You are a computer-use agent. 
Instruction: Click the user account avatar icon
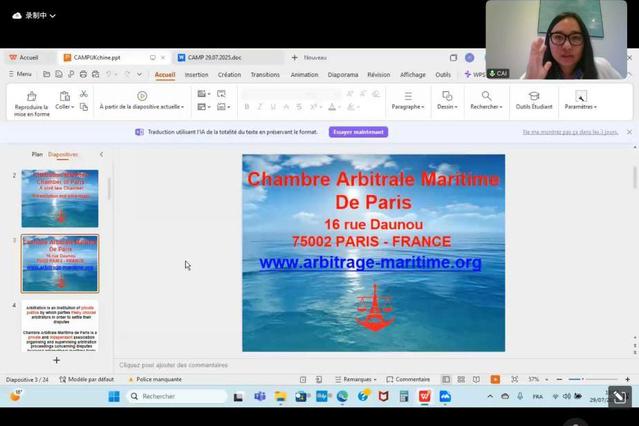(469, 58)
